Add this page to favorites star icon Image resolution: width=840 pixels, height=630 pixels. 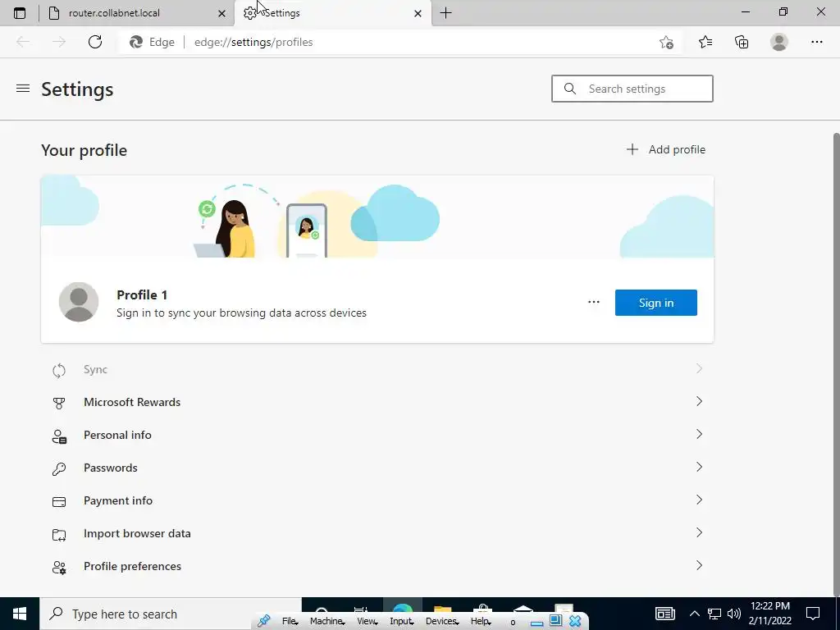(x=666, y=42)
